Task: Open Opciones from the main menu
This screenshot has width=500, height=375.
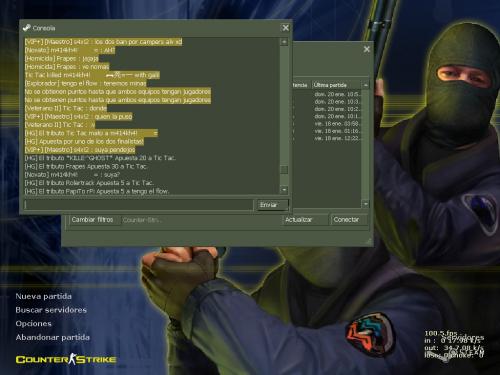Action: point(33,324)
